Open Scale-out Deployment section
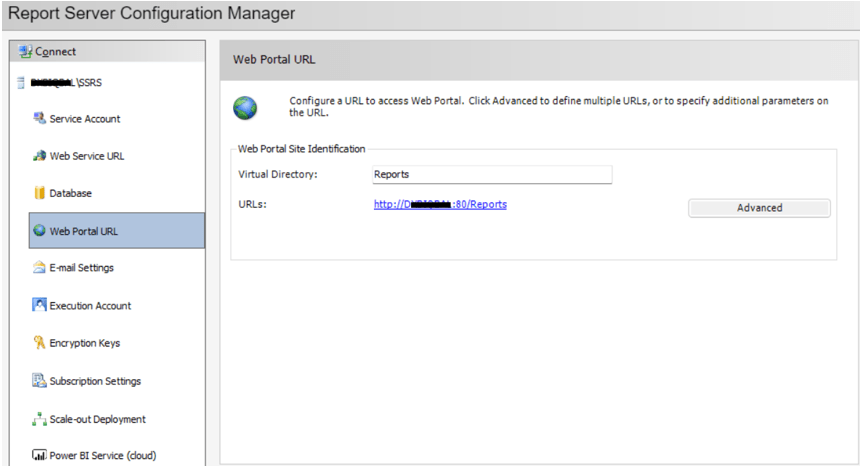 [97, 419]
